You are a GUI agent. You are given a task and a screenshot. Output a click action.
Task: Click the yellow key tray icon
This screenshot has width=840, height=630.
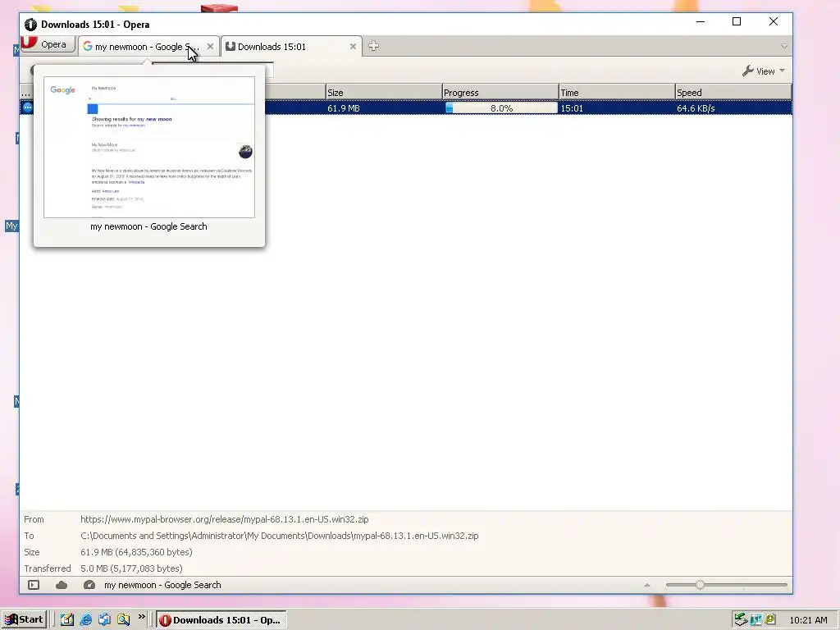click(770, 620)
